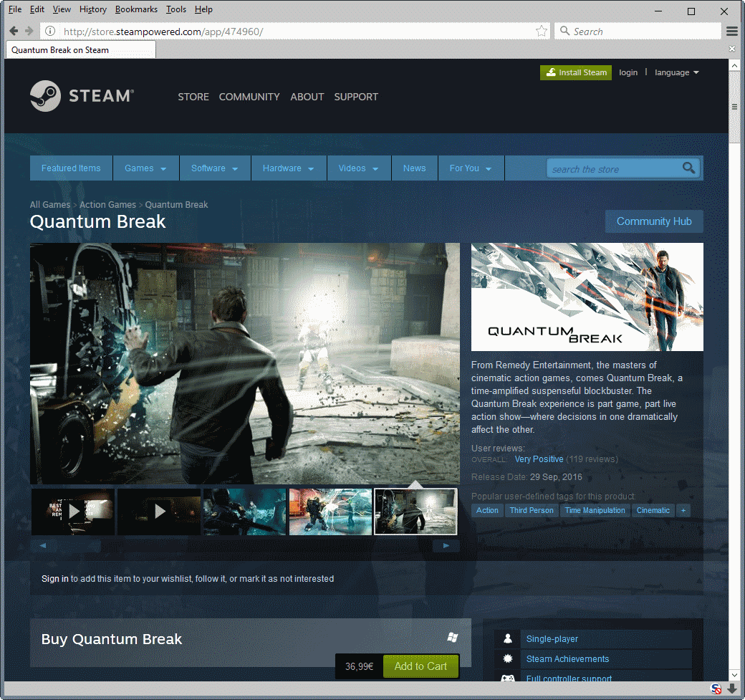This screenshot has width=745, height=700.
Task: Open the File menu
Action: (x=15, y=9)
